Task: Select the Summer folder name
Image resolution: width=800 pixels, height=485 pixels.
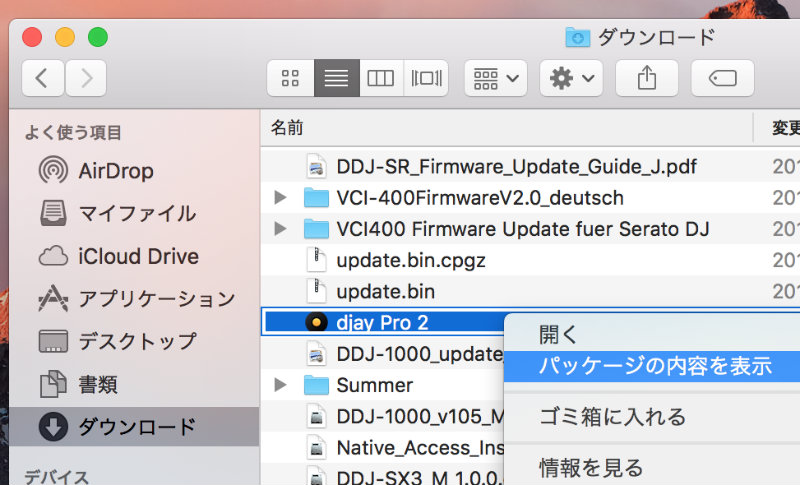Action: pos(374,385)
